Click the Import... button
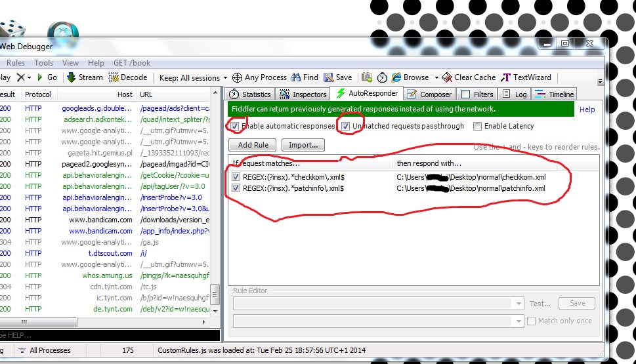 [x=303, y=145]
